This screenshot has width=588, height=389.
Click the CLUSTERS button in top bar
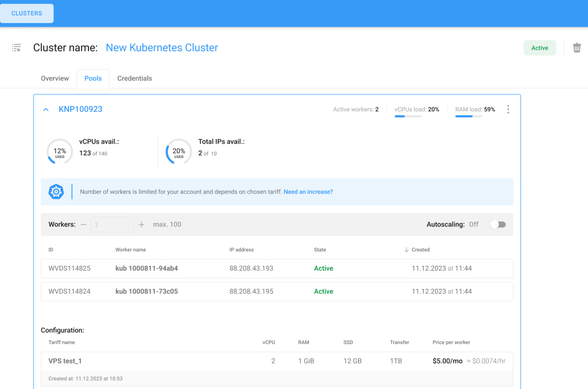tap(27, 13)
